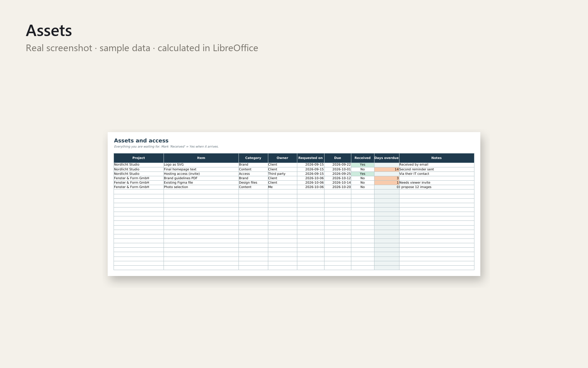Click days overdue for Photo selection
588x368 pixels.
pos(387,187)
